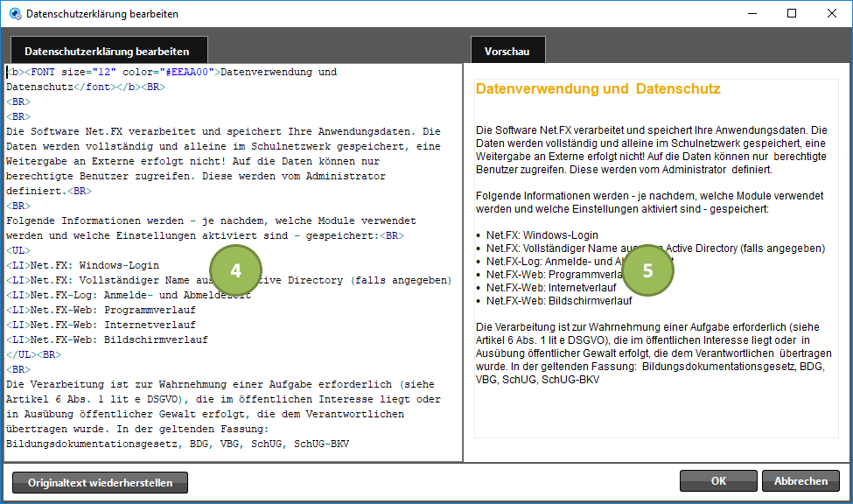The image size is (853, 504).
Task: Click preview paragraph starting 'Die Verarbeitung ist zur'
Action: [654, 353]
